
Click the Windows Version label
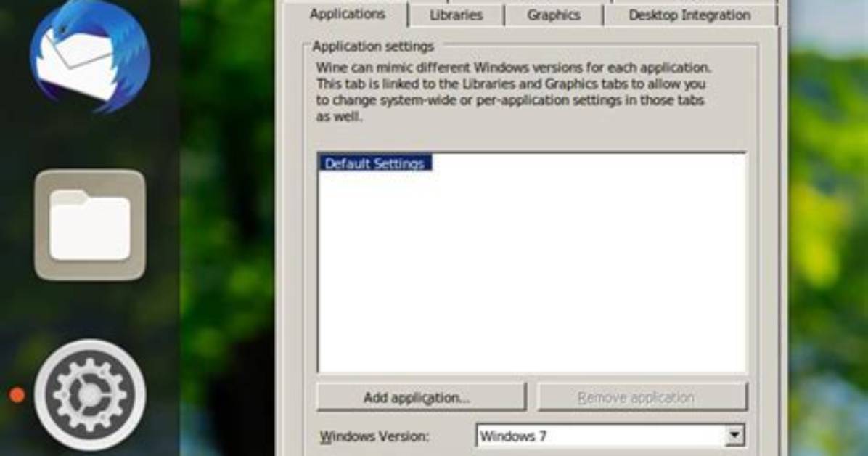(374, 436)
